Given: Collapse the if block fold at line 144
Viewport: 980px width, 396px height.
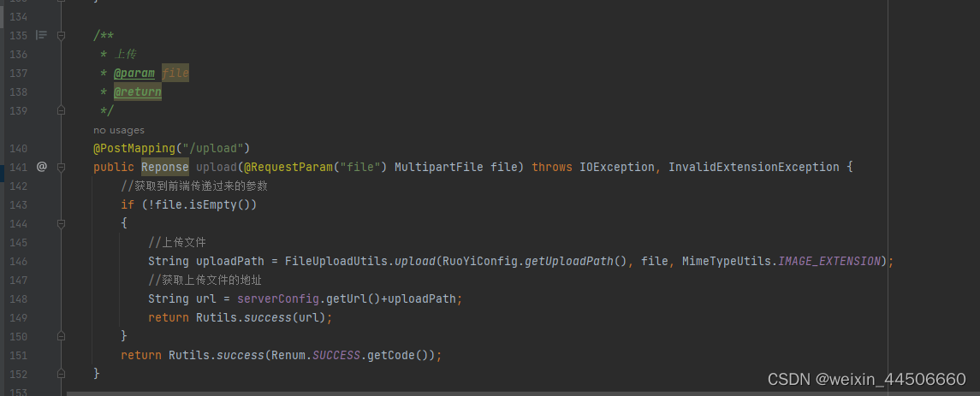Looking at the screenshot, I should tap(62, 223).
